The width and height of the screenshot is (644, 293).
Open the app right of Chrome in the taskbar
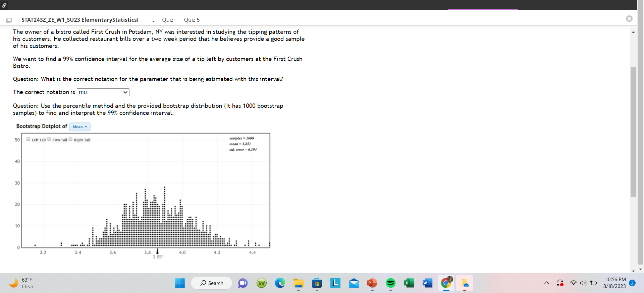coord(465,283)
